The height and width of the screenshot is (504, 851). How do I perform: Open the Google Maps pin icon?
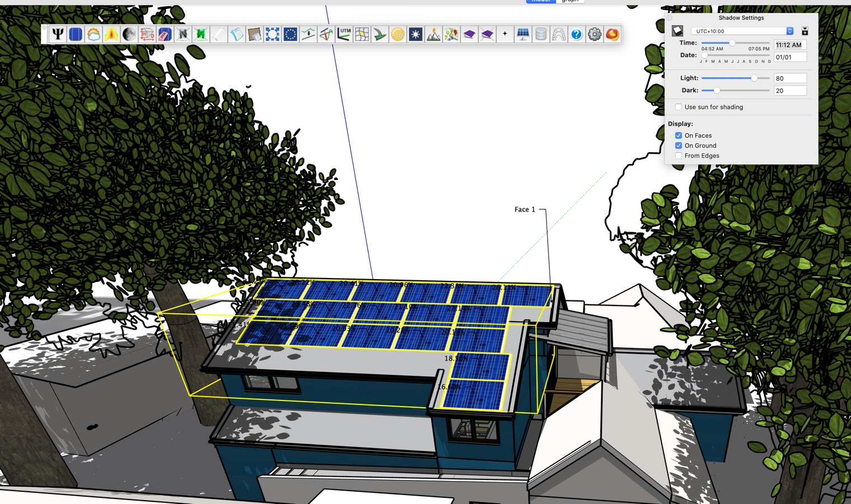tap(452, 35)
